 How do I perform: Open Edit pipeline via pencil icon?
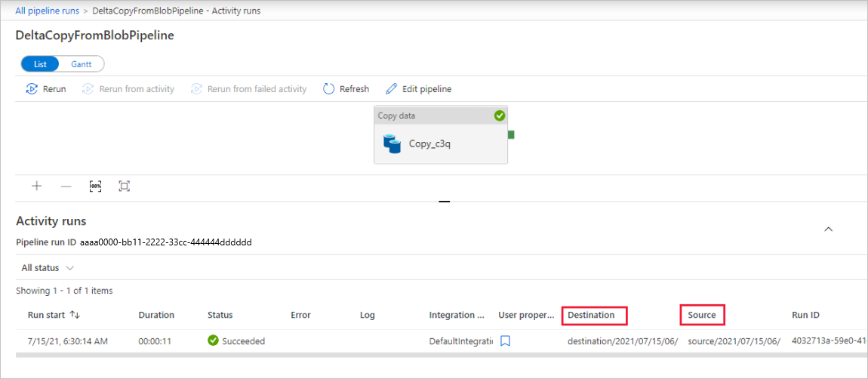click(x=391, y=89)
